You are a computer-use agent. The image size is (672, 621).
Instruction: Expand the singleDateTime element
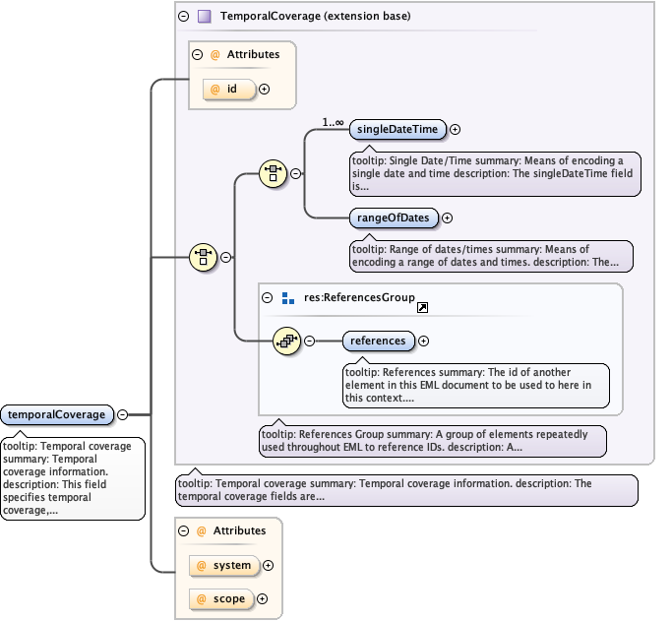coord(455,129)
